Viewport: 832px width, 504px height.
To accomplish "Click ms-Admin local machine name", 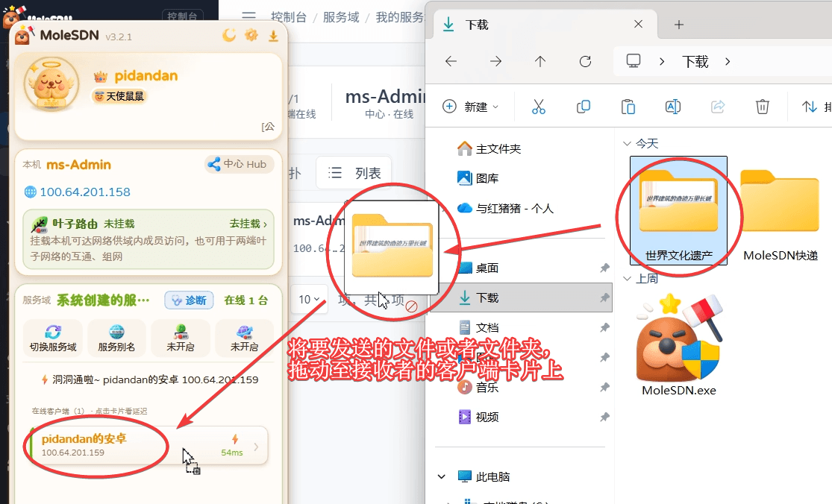I will pos(78,165).
